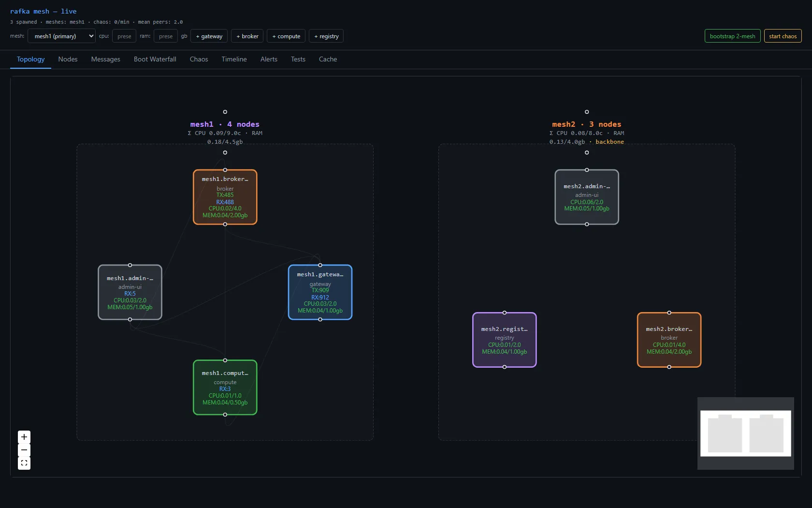Add a gateway node
Image resolution: width=812 pixels, height=508 pixels.
point(209,36)
